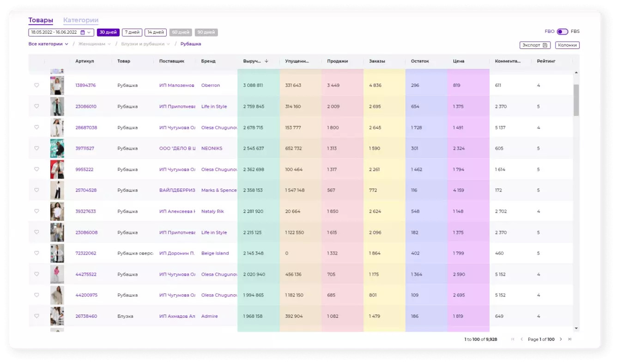Click the lost revenue value 1 547 148
This screenshot has width=617, height=364.
tap(295, 190)
